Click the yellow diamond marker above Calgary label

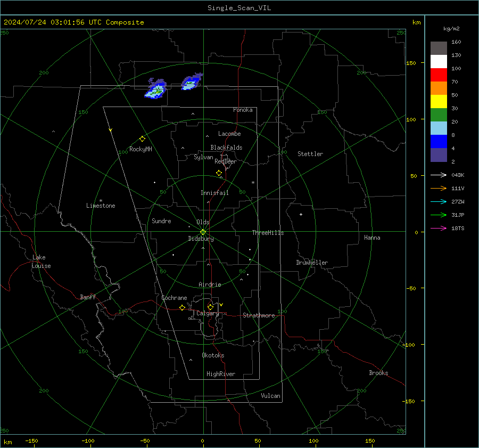tap(210, 307)
